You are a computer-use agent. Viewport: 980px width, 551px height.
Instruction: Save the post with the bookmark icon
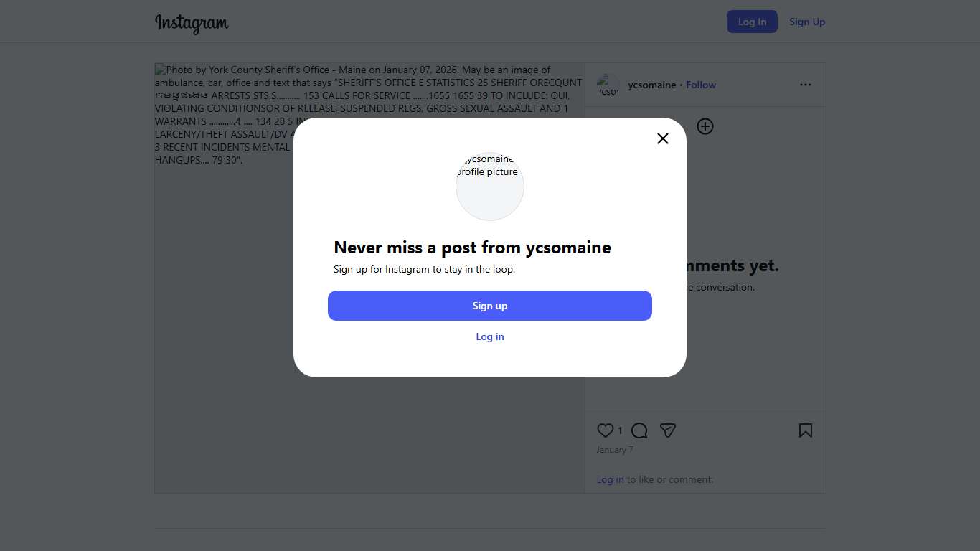pyautogui.click(x=806, y=430)
